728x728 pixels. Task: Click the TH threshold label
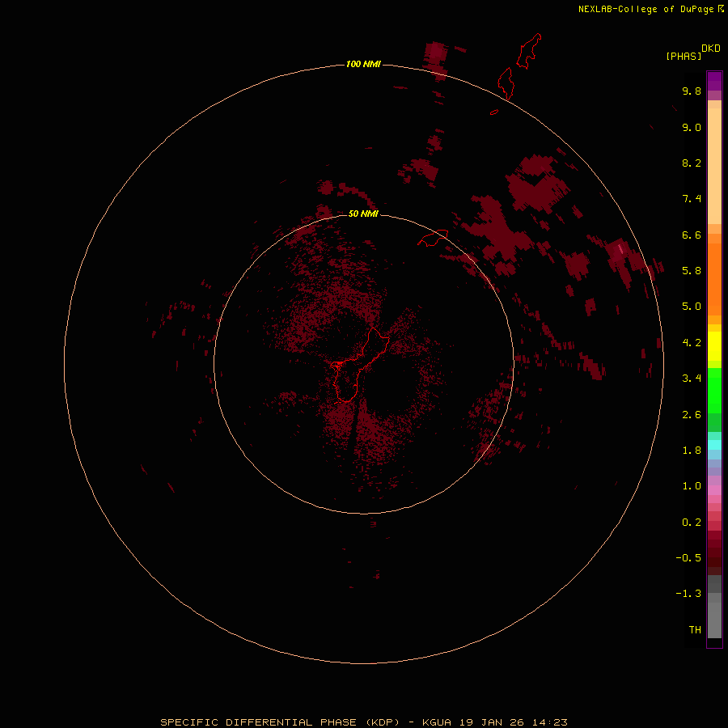point(695,630)
